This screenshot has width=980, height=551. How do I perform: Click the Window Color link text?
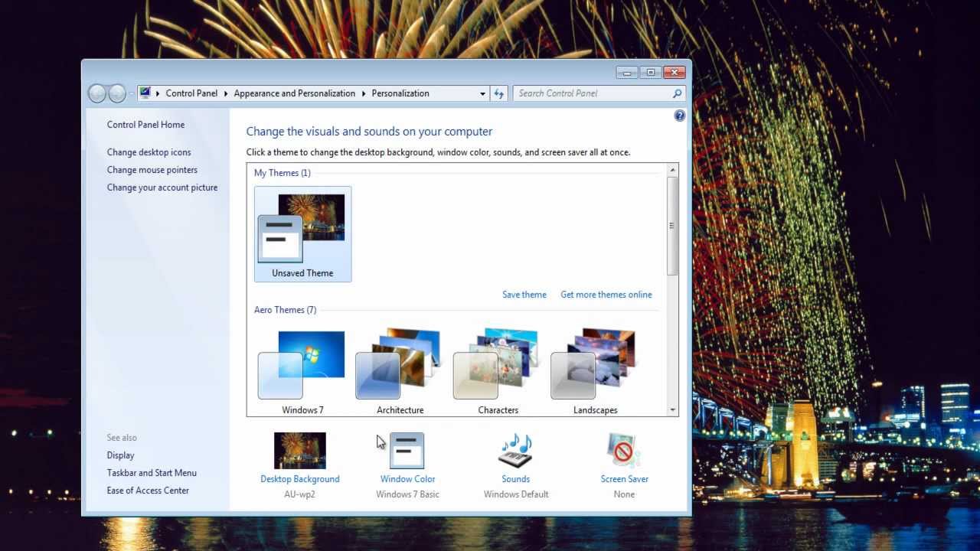(407, 479)
